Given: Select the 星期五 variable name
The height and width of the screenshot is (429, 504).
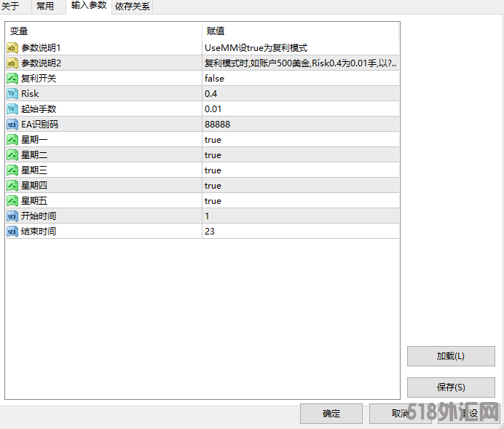Looking at the screenshot, I should pos(34,201).
